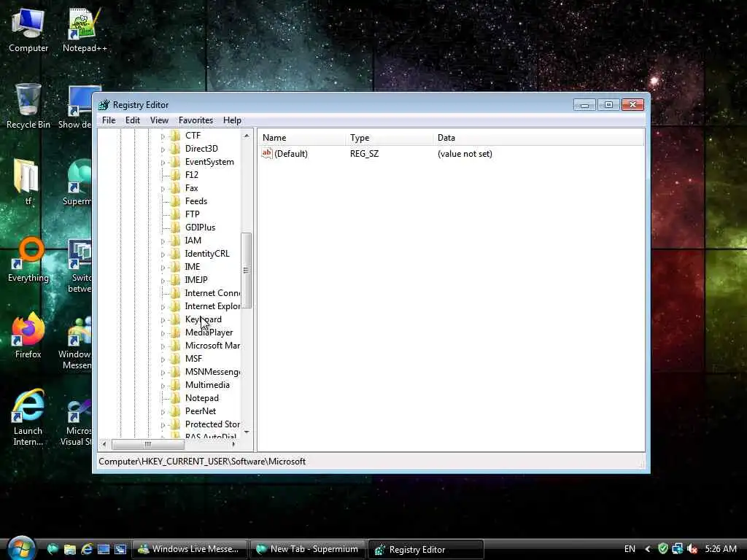Viewport: 747px width, 560px height.
Task: Click the tree horizontal scrollbar left arrow
Action: pos(104,444)
